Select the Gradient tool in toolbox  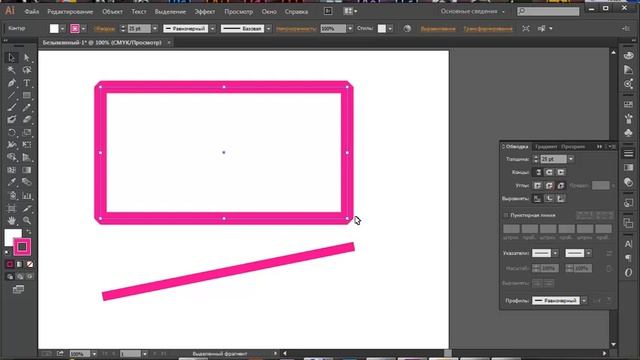pyautogui.click(x=27, y=170)
